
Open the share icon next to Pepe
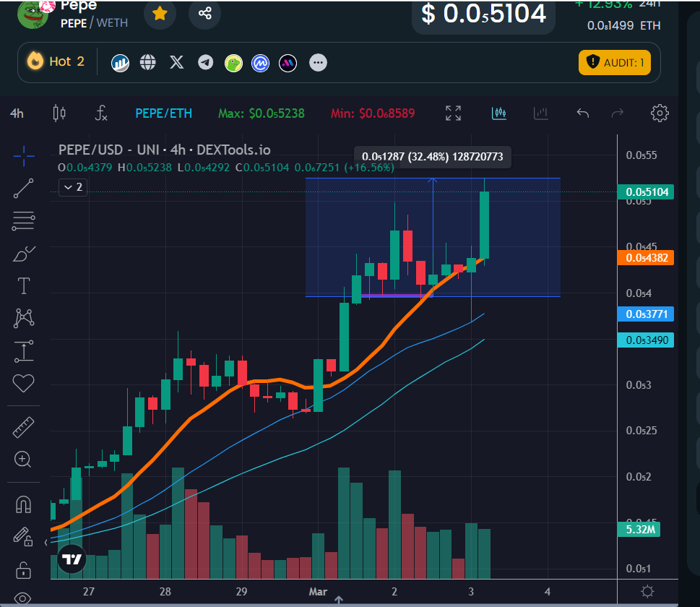pos(205,14)
